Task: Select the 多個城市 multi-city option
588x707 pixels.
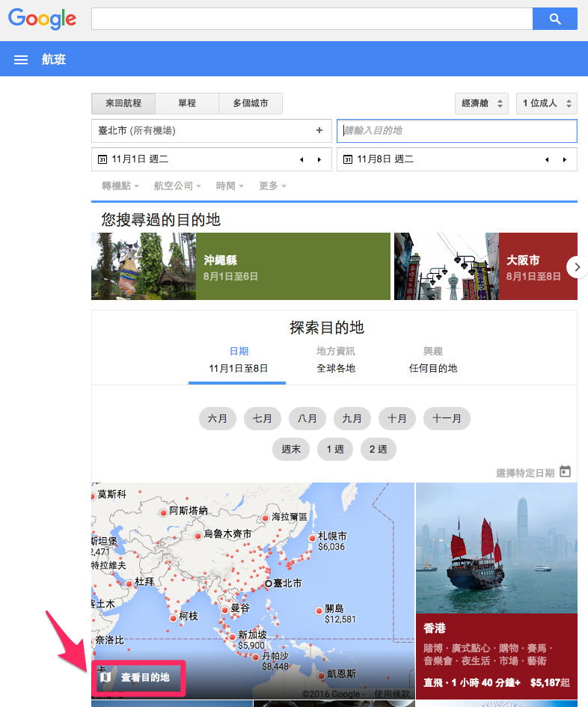Action: coord(251,103)
